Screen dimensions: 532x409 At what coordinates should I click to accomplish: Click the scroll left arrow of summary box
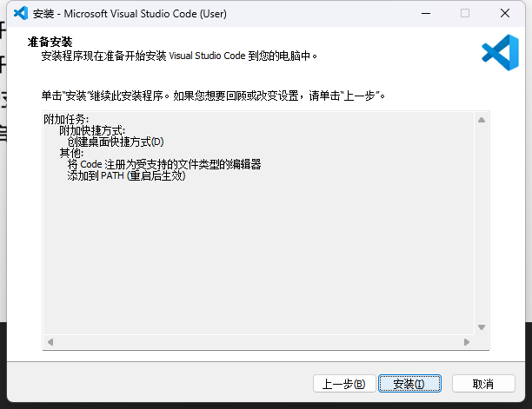50,342
